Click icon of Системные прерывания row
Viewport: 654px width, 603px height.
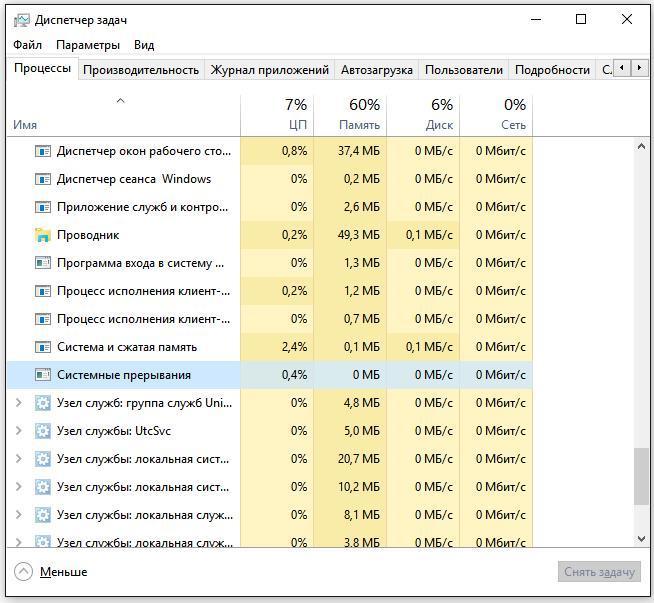tap(43, 375)
